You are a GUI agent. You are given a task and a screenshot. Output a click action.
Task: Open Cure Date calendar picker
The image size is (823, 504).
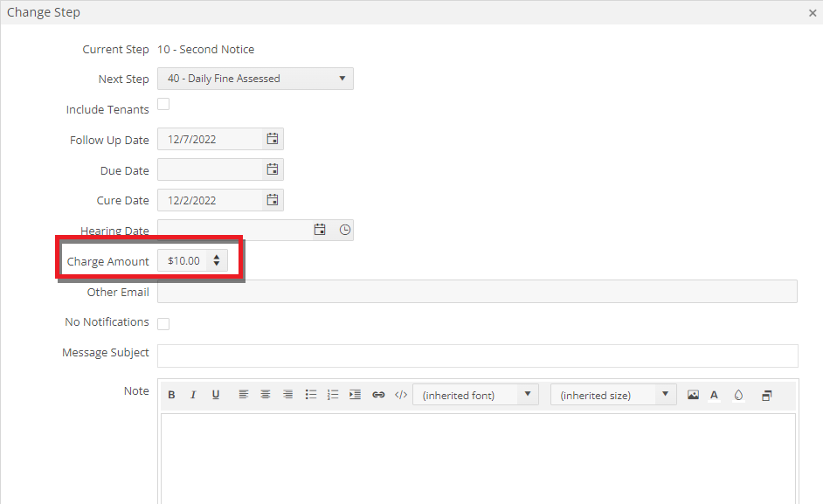(273, 200)
